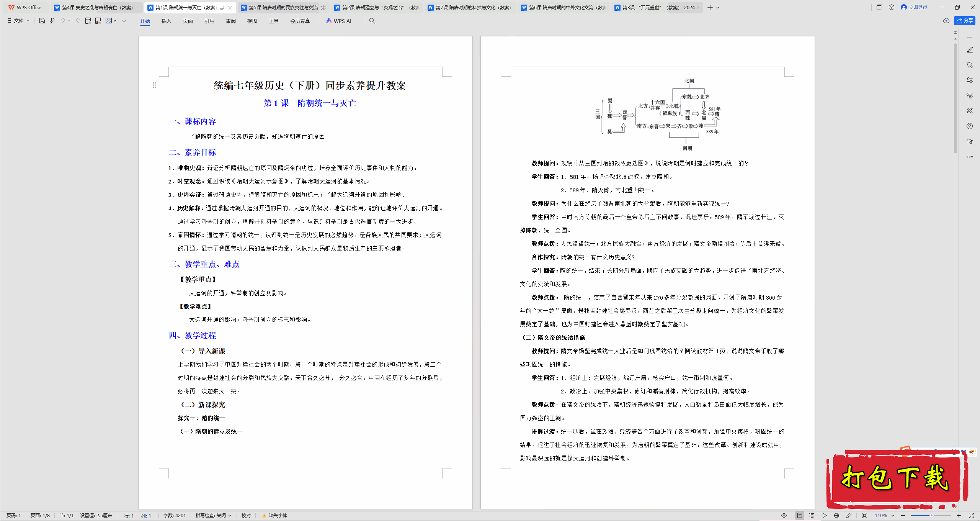
Task: Open the new tab dropdown arrow
Action: click(x=718, y=8)
